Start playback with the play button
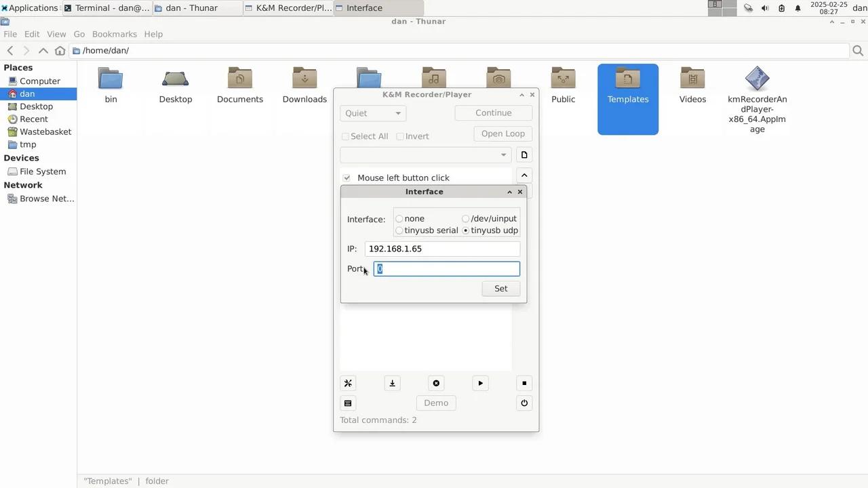The width and height of the screenshot is (868, 488). (480, 383)
